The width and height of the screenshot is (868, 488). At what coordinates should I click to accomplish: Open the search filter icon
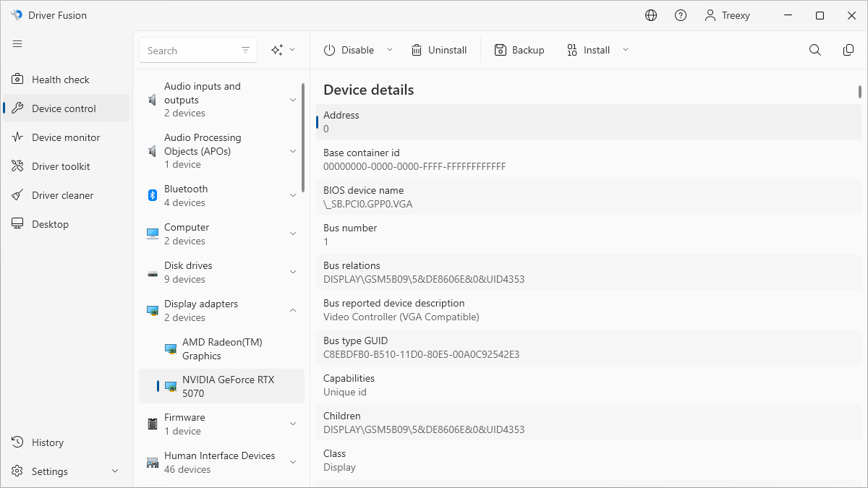point(246,50)
